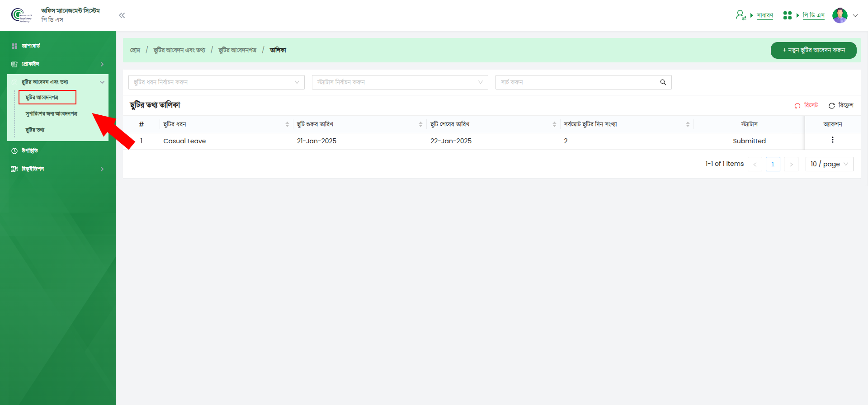Click the রিফ্রেশ button
The width and height of the screenshot is (868, 405).
pyautogui.click(x=841, y=105)
